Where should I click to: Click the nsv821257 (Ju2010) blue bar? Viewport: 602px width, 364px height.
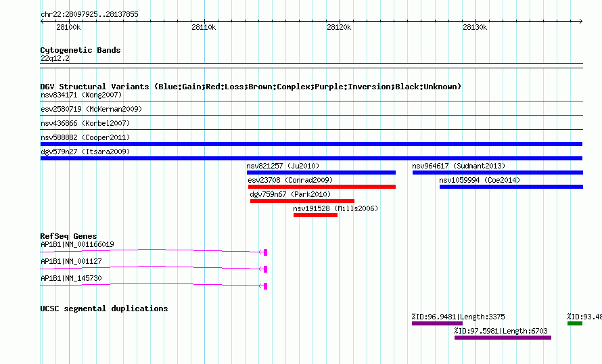point(321,173)
